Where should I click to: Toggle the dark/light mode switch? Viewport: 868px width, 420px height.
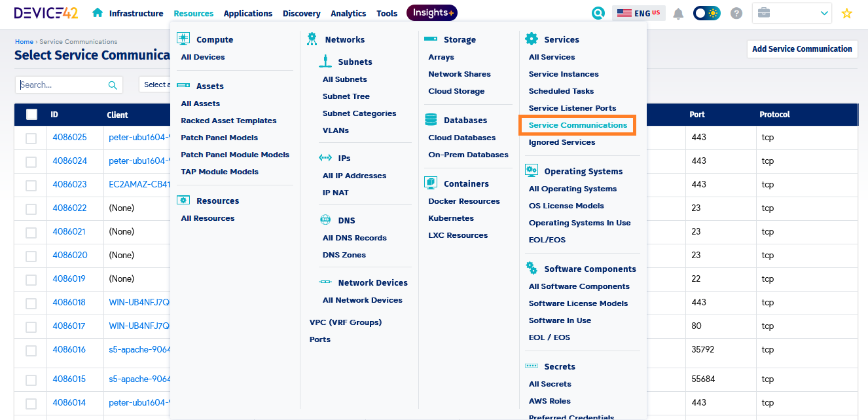pos(706,13)
